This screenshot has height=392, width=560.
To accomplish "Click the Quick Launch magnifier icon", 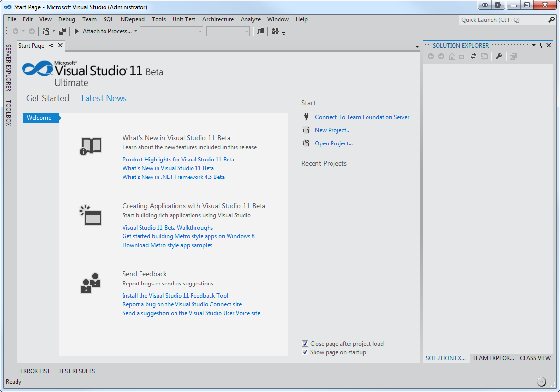I will pos(551,19).
